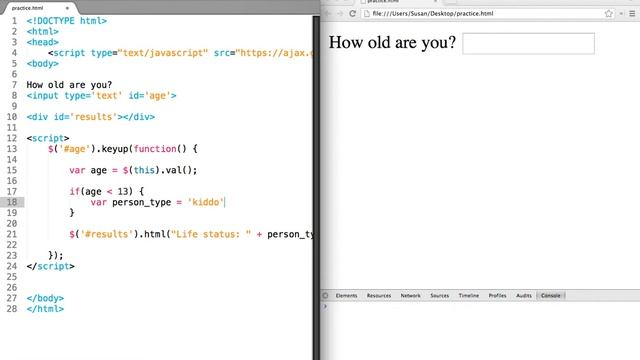This screenshot has height=360, width=640.
Task: Click the opening '<body>' tag on line 5
Action: pyautogui.click(x=42, y=64)
